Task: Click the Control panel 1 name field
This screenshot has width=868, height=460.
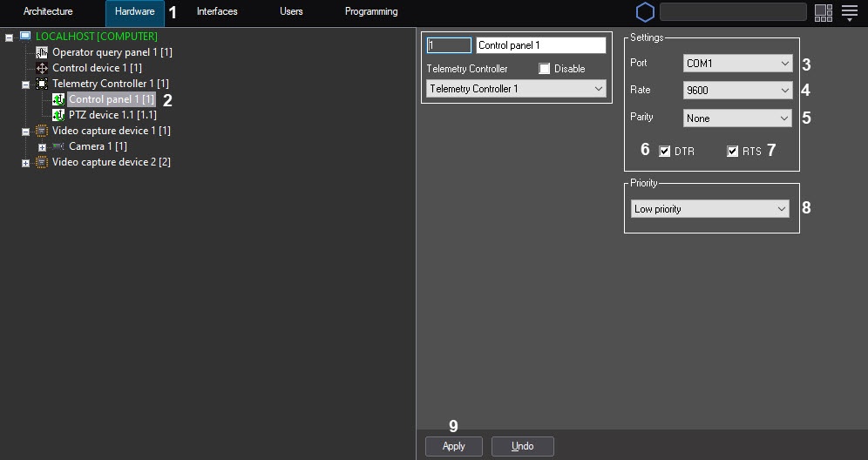Action: coord(540,45)
